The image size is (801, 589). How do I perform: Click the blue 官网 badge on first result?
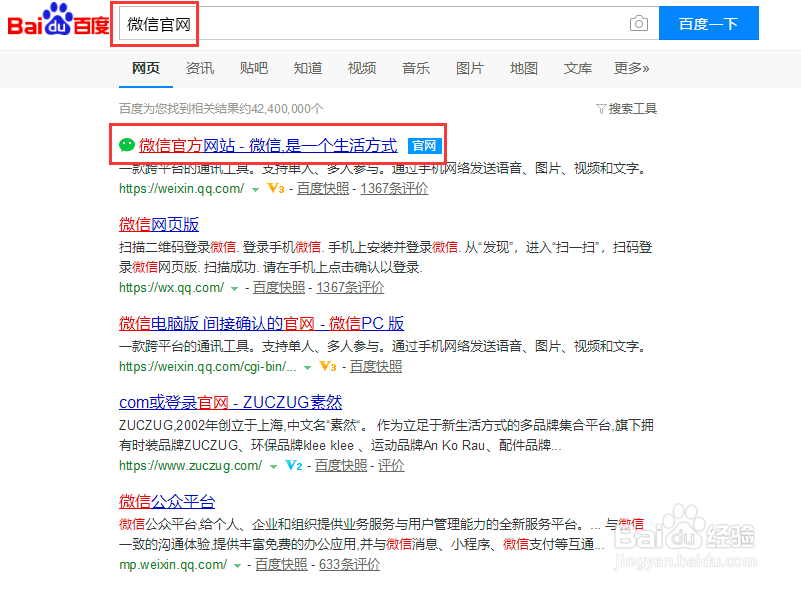click(425, 146)
